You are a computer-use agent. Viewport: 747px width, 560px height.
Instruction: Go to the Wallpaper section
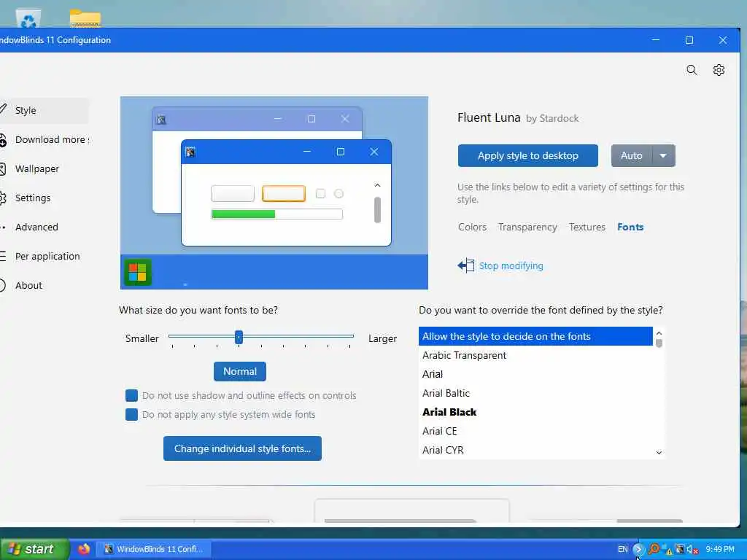click(36, 168)
